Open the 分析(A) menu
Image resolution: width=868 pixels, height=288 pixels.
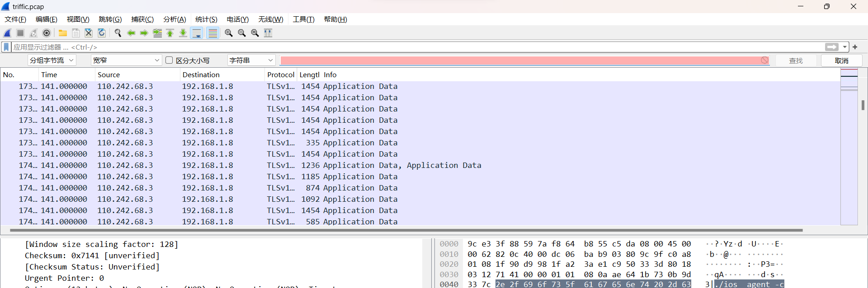[175, 19]
